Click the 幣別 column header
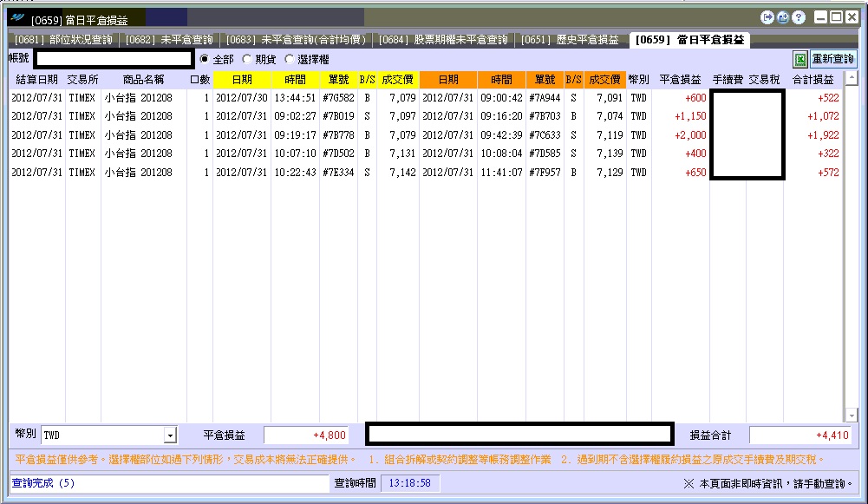The image size is (868, 504). [x=639, y=80]
